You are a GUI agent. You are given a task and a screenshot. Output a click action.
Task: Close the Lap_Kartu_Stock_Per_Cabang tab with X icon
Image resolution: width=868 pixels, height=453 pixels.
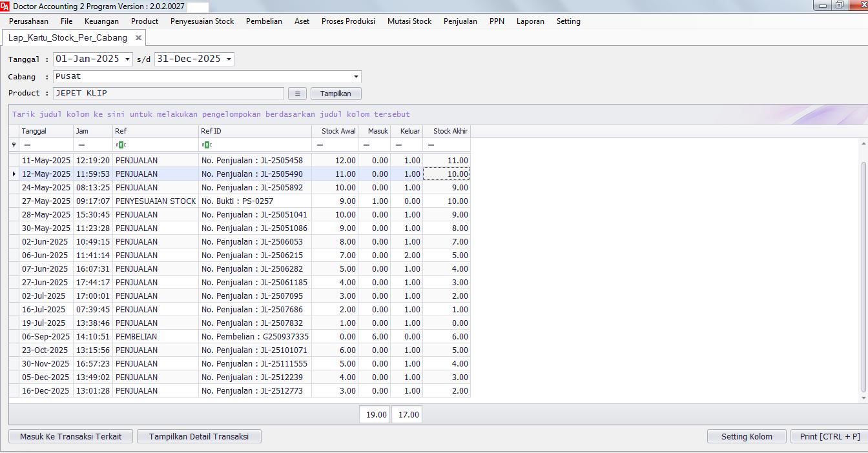click(138, 38)
